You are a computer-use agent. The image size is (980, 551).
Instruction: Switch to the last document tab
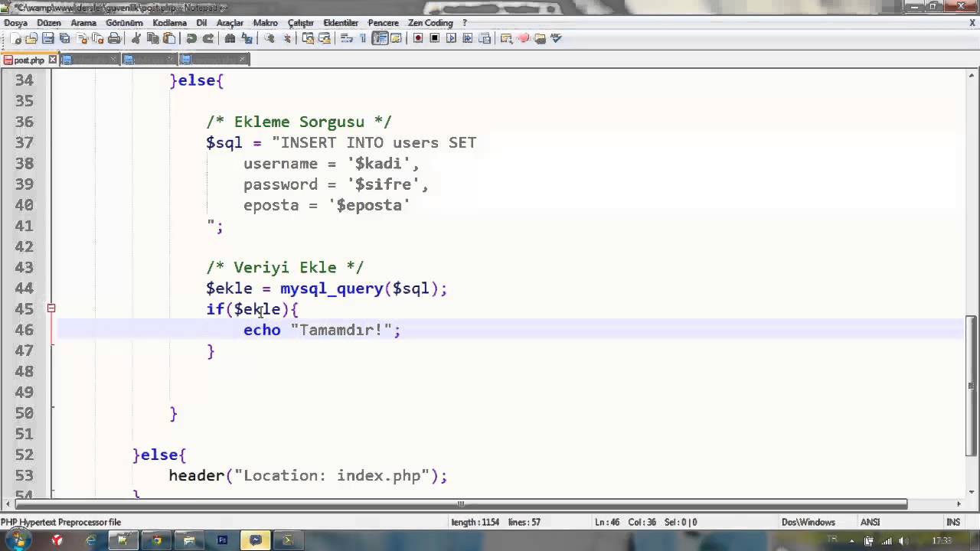point(214,60)
